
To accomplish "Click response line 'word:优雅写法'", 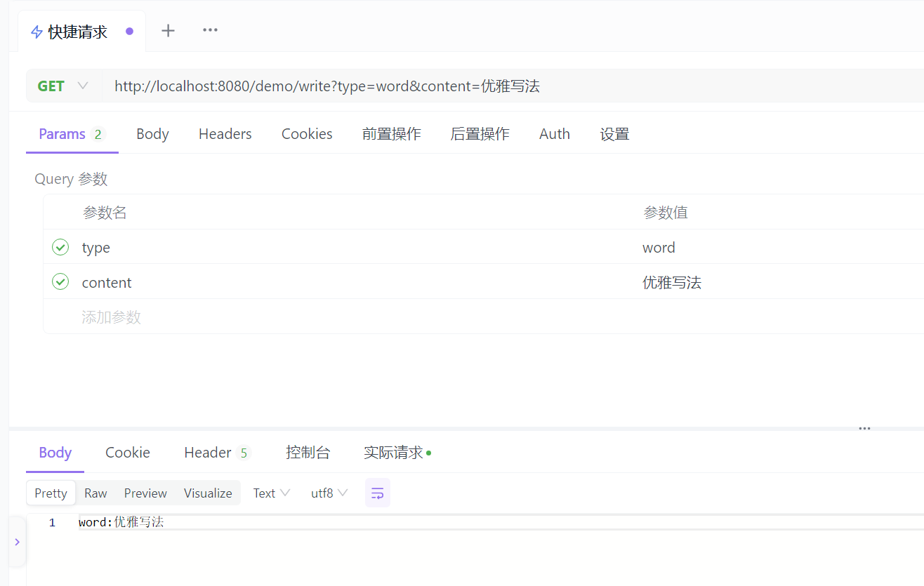I will [x=121, y=522].
